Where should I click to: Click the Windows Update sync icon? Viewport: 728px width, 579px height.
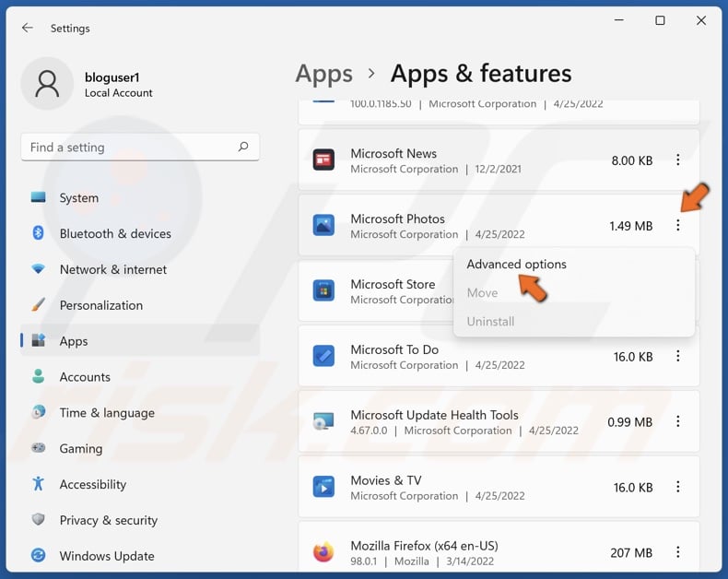(x=38, y=555)
